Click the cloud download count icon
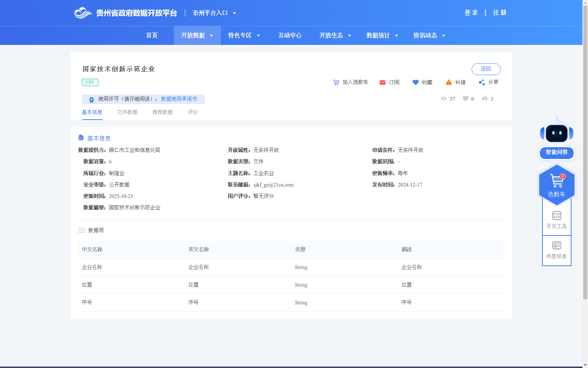The image size is (588, 368). (x=485, y=99)
